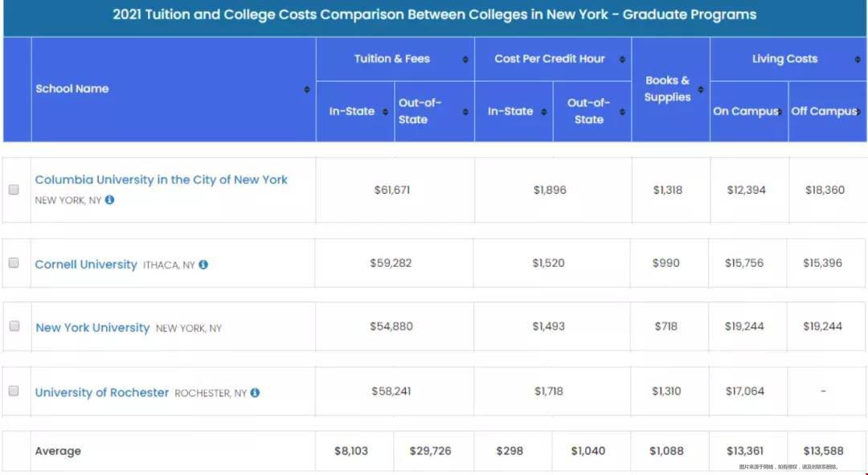Sort by School Name arrow icon
The width and height of the screenshot is (868, 475).
point(307,90)
